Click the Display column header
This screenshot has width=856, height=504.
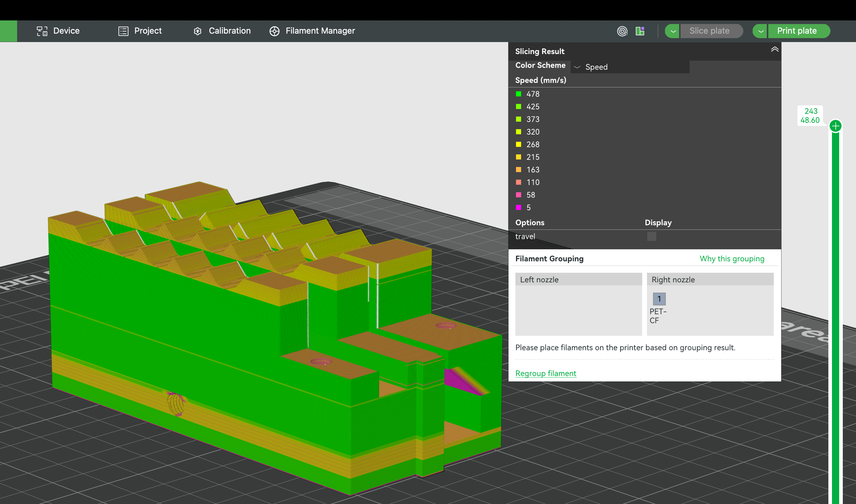(x=658, y=223)
